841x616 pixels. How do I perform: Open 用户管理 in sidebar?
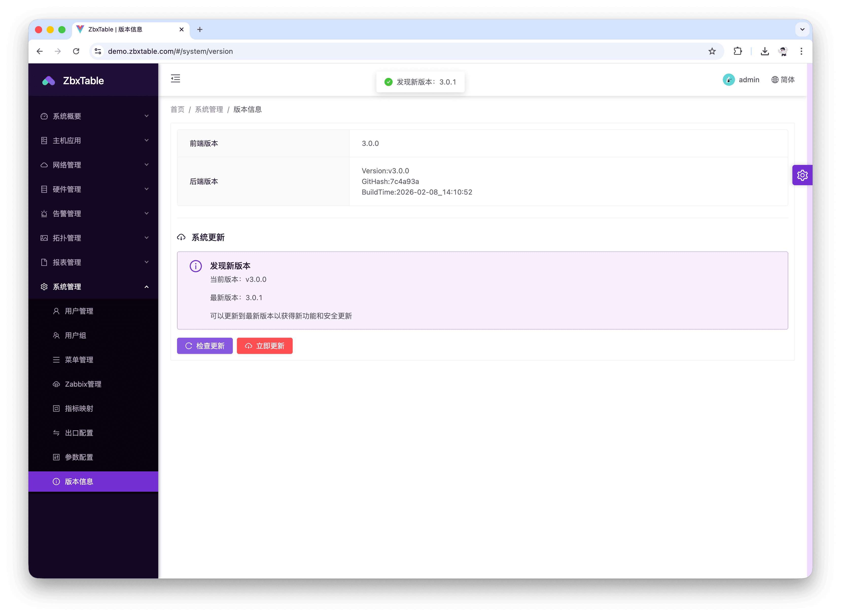click(x=79, y=311)
